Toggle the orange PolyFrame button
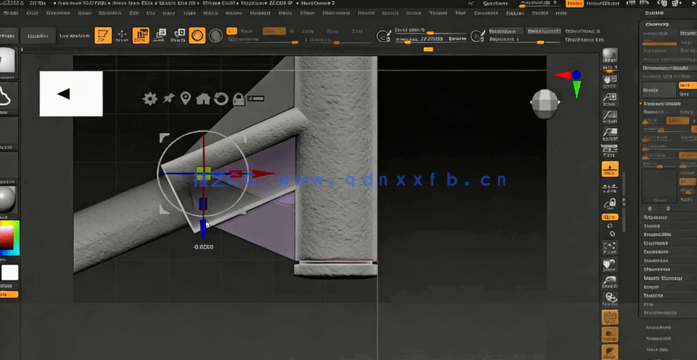The height and width of the screenshot is (360, 697). [x=610, y=317]
